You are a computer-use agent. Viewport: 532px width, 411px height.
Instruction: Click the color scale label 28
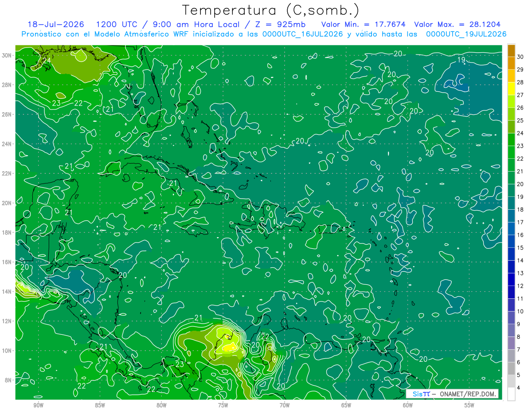520,82
